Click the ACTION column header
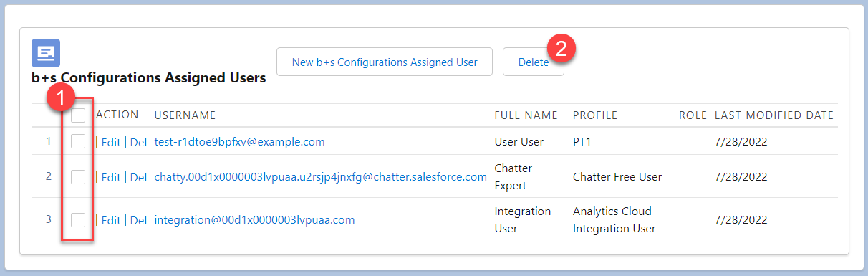Viewport: 868px width, 276px height. [117, 115]
